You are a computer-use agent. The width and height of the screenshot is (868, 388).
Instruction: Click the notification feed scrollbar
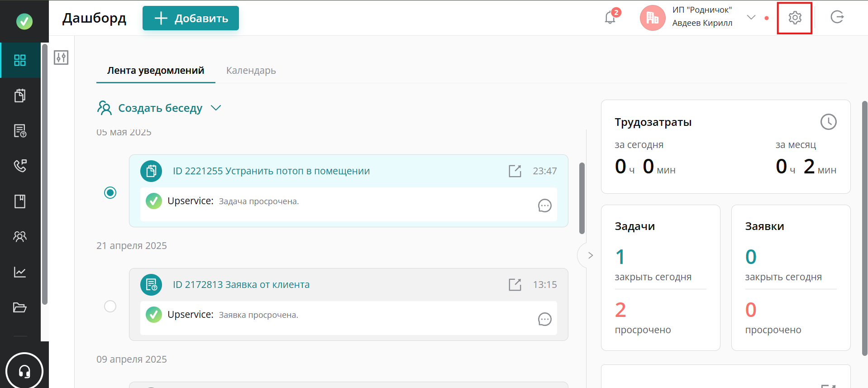(x=582, y=198)
